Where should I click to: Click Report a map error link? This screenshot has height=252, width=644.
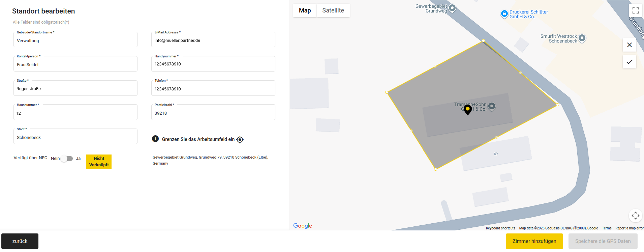pyautogui.click(x=629, y=228)
